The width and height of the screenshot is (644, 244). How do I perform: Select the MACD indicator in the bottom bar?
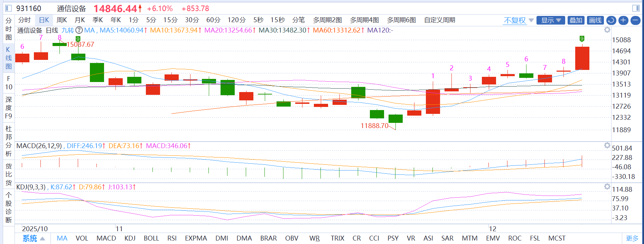[106, 238]
